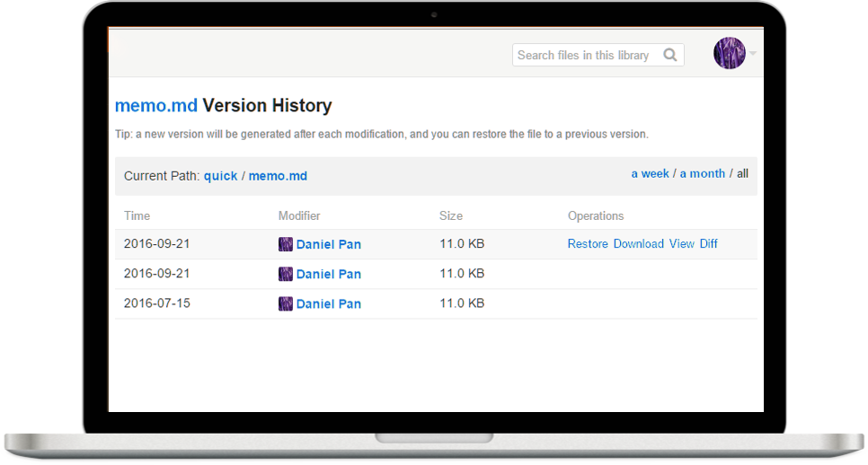View the first listed version
The image size is (868, 465).
point(681,243)
